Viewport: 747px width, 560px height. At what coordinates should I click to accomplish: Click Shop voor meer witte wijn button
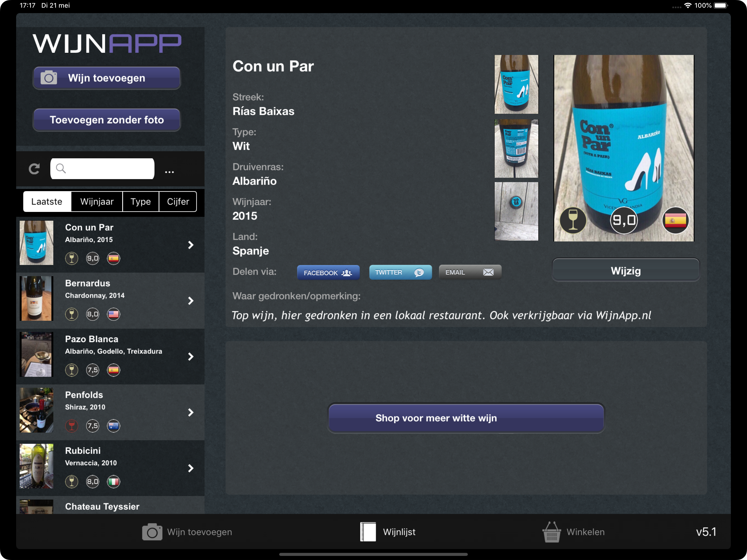[466, 418]
